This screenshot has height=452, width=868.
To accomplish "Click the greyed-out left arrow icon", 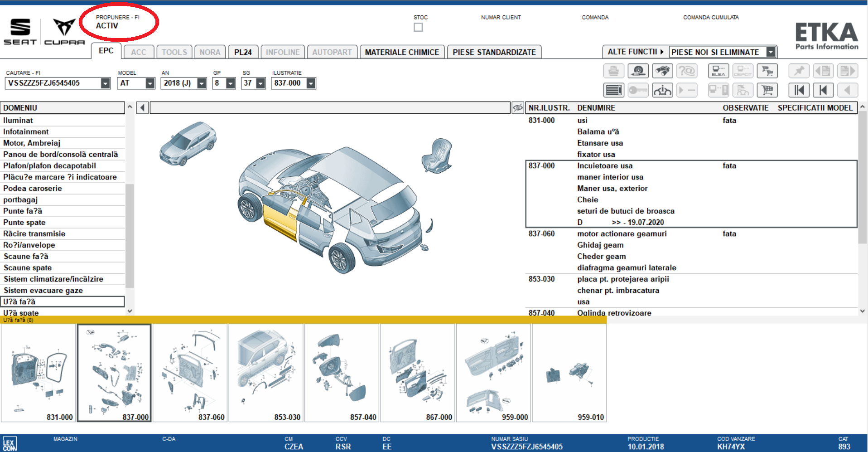I will coord(848,90).
